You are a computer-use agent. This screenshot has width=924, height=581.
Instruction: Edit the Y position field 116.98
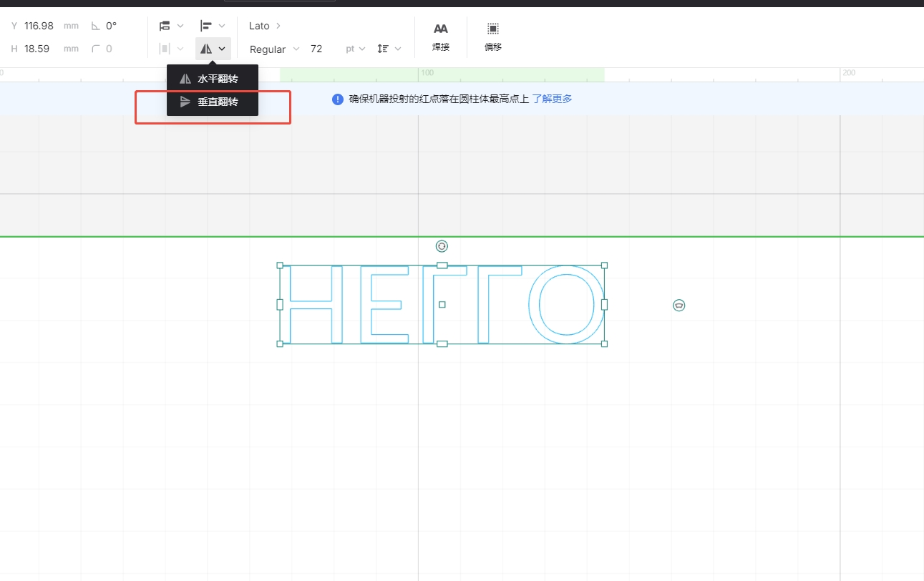39,26
